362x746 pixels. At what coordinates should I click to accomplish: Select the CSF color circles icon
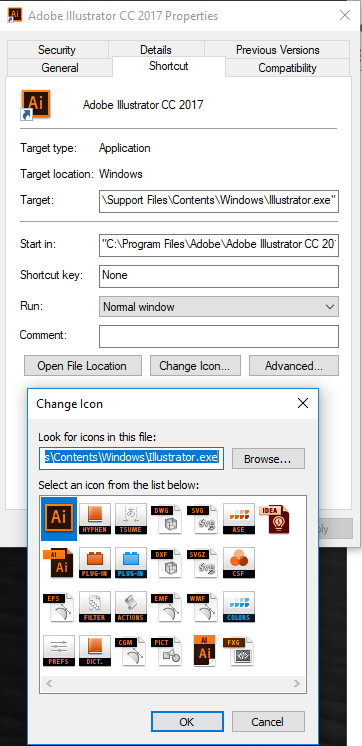(x=239, y=562)
